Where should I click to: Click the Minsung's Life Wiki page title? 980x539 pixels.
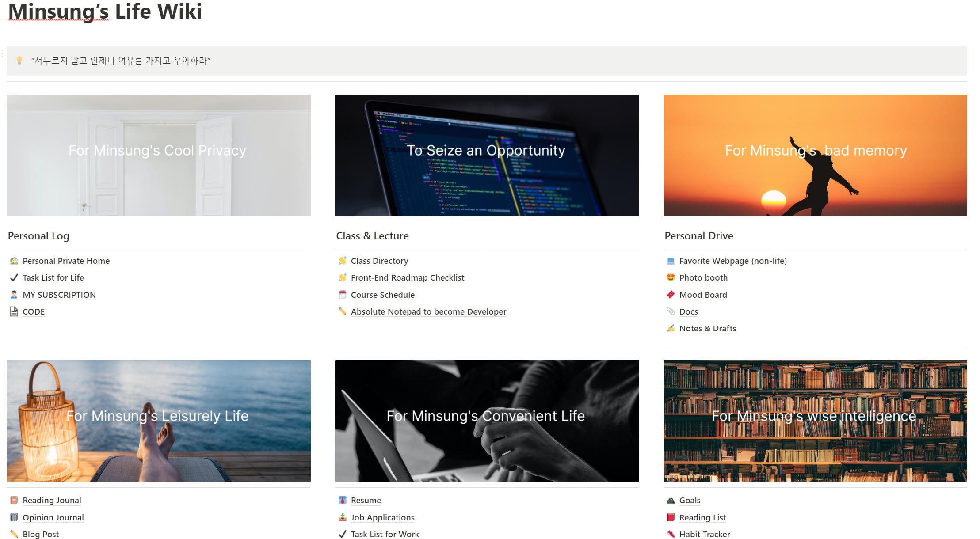105,11
